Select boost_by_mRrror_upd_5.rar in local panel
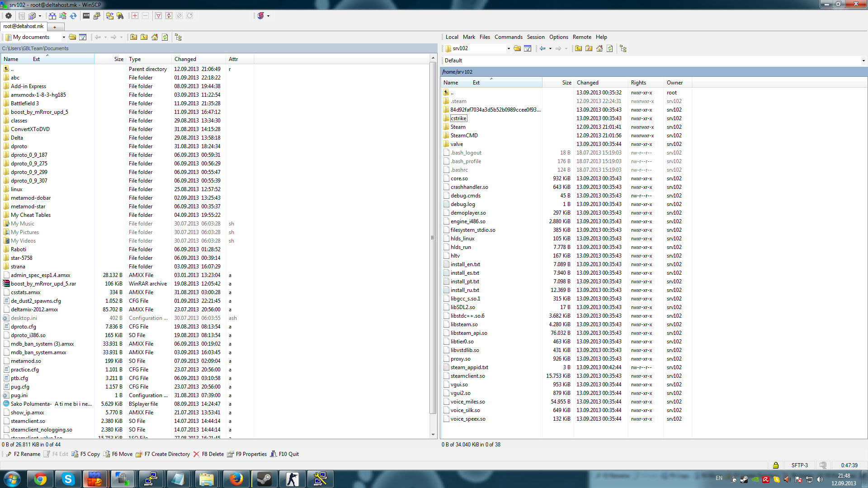Viewport: 868px width, 488px height. coord(43,284)
